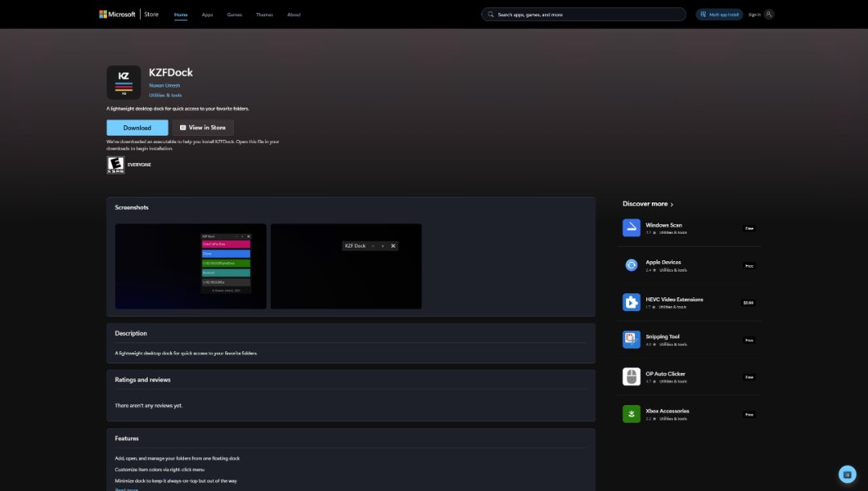The height and width of the screenshot is (491, 868).
Task: Open Snipping Tool app icon
Action: click(631, 339)
